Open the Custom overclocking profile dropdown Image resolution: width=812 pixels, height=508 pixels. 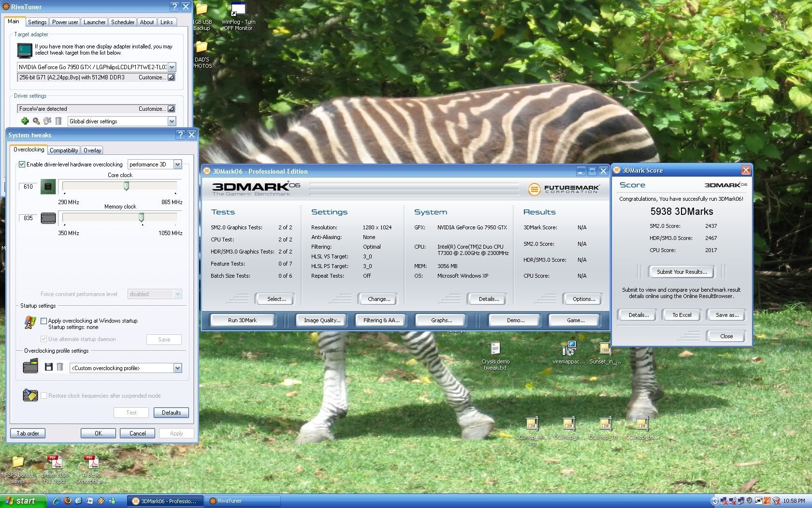pos(177,368)
